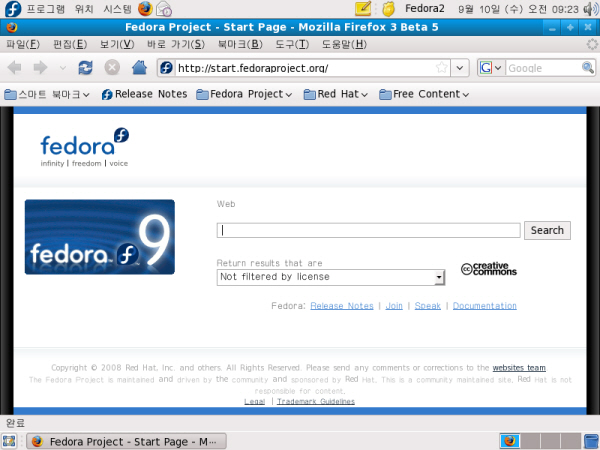Select the Fedora Project taskbar window button
600x450 pixels.
point(126,441)
